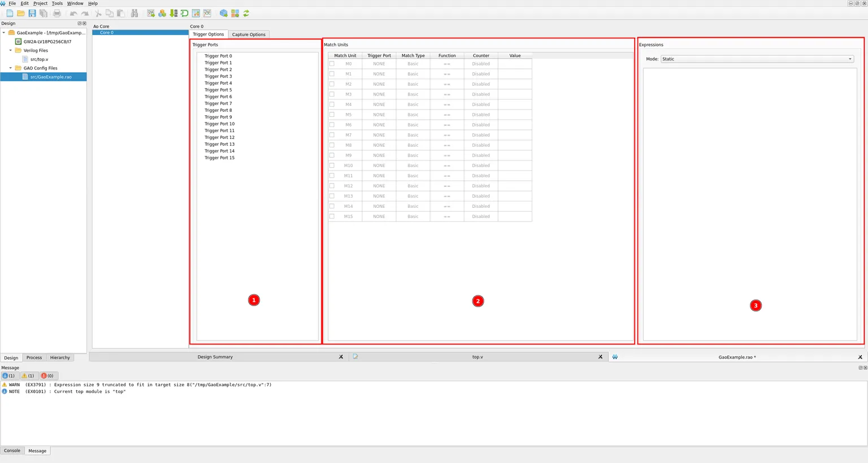Click the colored cubes IP core icon
868x463 pixels.
(x=162, y=13)
